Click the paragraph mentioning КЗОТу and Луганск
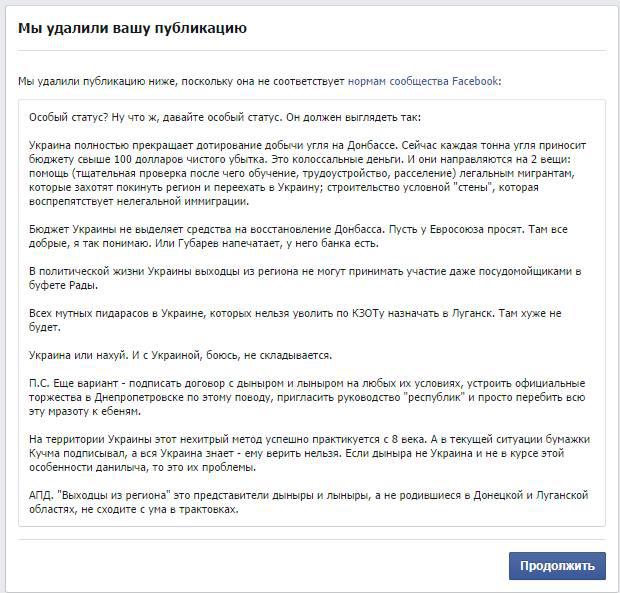Screen dimensions: 620x593 (x=295, y=320)
